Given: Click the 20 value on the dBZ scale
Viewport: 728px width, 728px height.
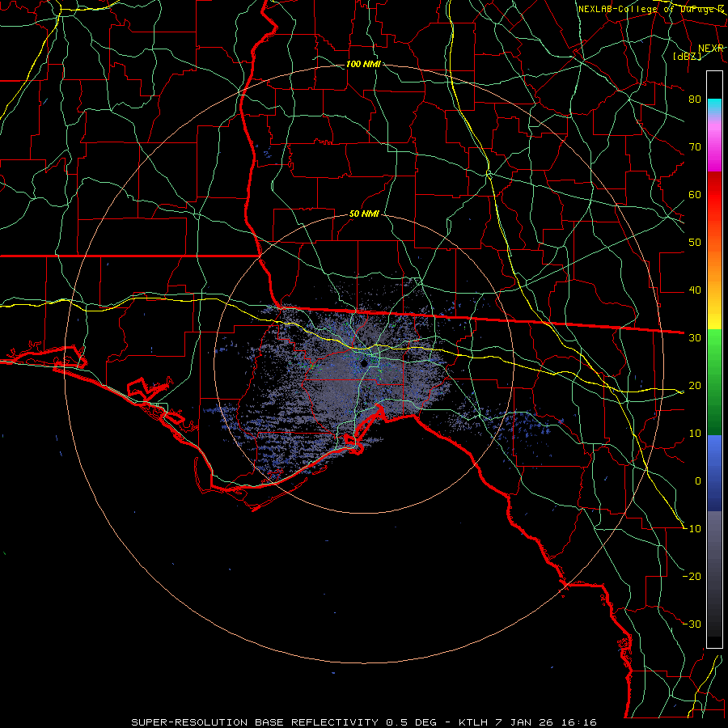Looking at the screenshot, I should 695,385.
